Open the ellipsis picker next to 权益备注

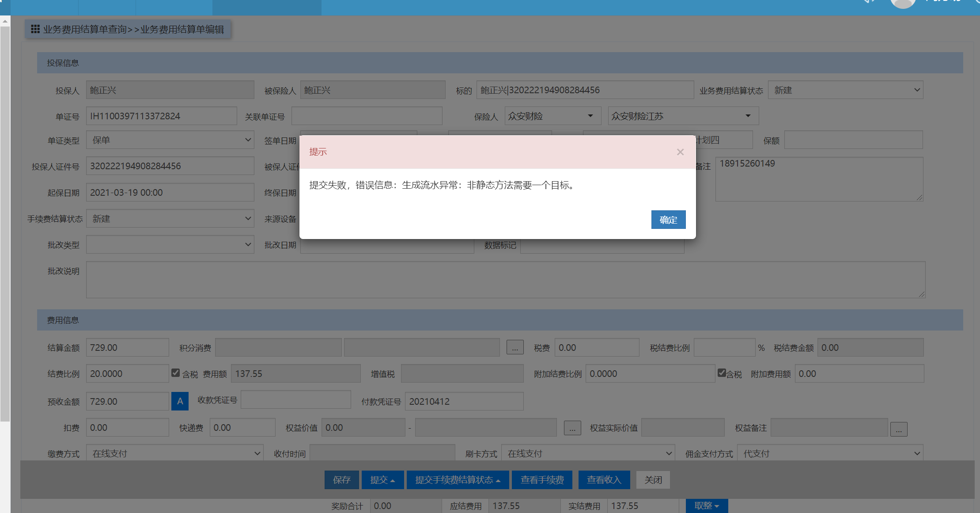tap(898, 429)
